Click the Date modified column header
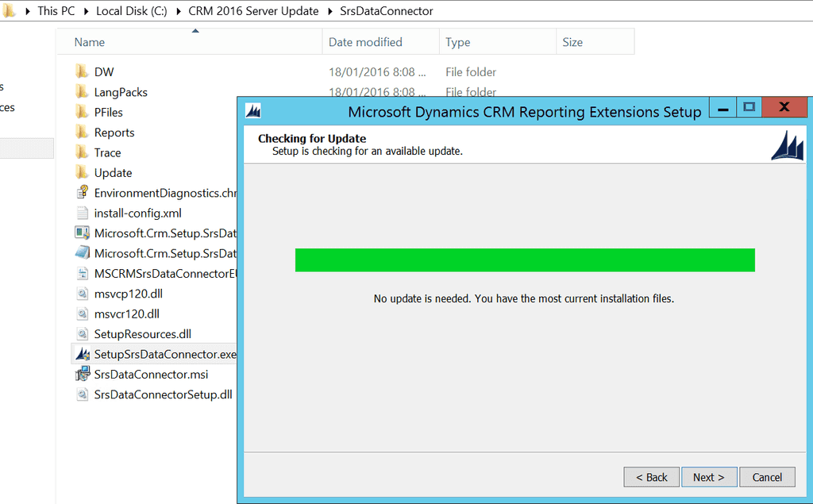Viewport: 813px width, 504px height. pos(366,41)
